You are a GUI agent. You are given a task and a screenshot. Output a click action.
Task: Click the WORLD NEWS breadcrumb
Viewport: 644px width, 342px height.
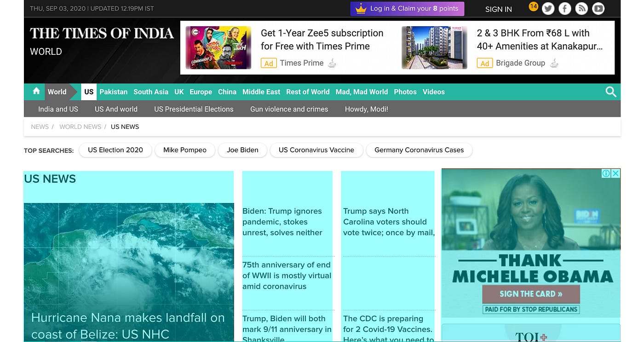80,127
